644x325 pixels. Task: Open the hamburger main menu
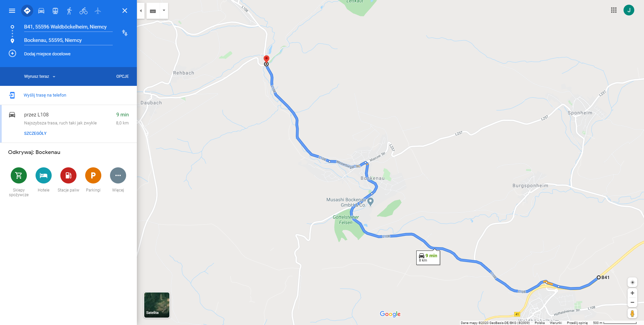12,11
